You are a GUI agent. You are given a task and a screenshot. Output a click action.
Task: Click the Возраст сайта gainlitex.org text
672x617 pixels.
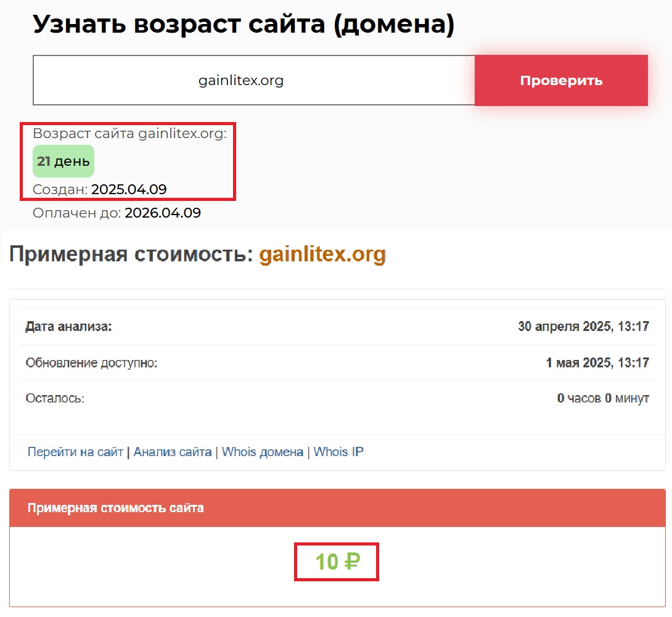point(129,134)
